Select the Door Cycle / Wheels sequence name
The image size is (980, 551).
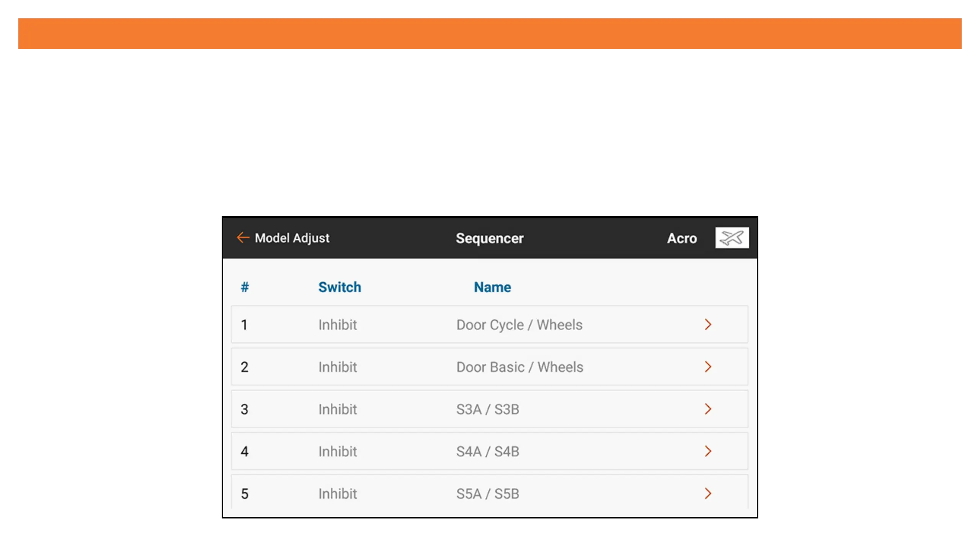pos(519,325)
